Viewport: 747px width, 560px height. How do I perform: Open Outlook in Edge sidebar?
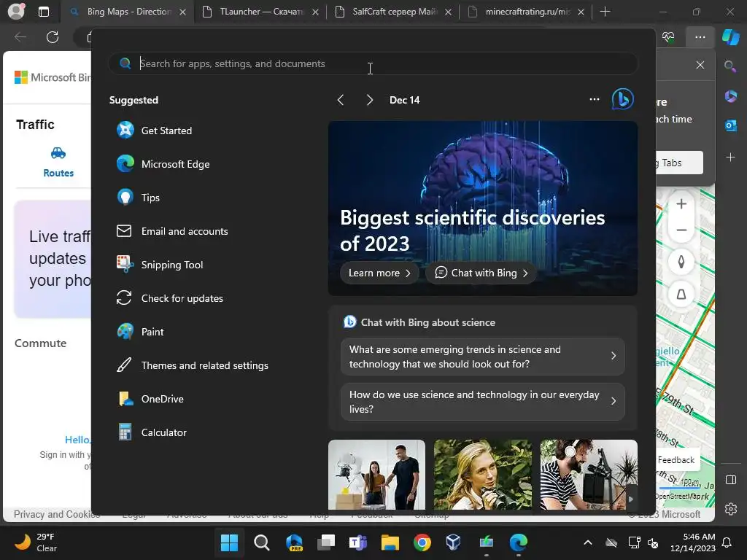coord(731,125)
